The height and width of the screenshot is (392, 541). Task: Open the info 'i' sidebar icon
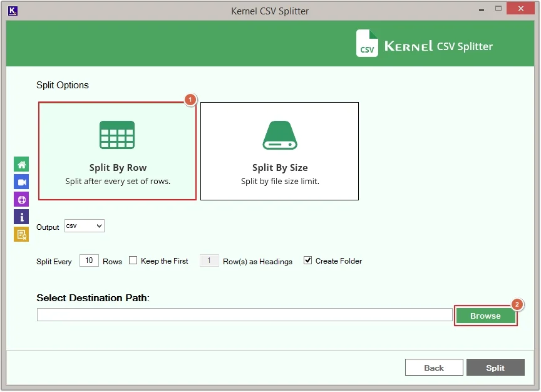pyautogui.click(x=21, y=217)
